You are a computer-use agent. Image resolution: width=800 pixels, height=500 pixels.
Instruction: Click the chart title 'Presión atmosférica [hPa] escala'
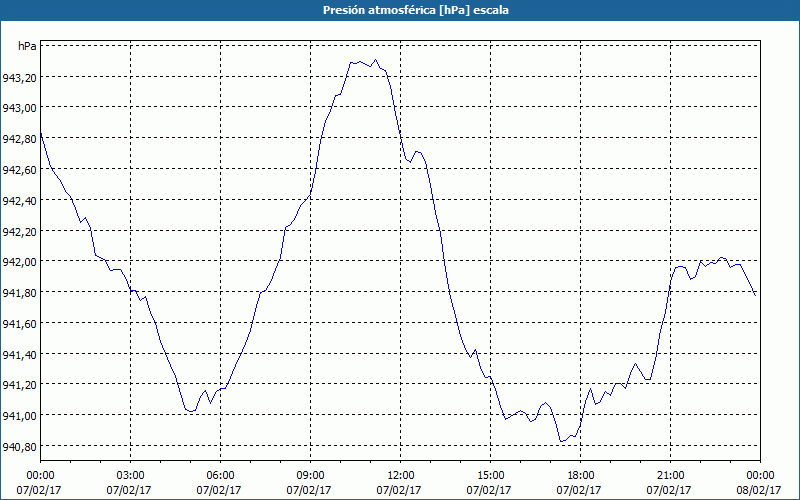pyautogui.click(x=416, y=10)
